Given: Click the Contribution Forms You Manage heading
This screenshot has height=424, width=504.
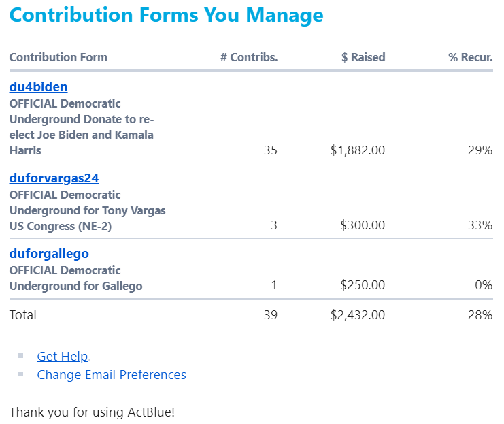Looking at the screenshot, I should coord(167,15).
